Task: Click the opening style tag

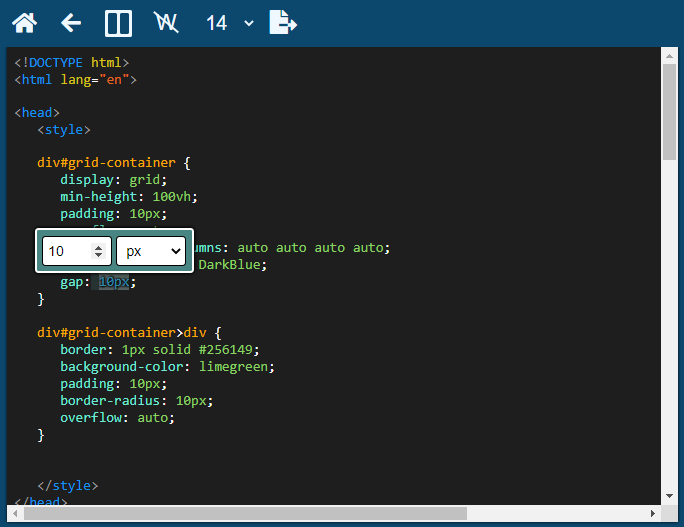Action: click(x=64, y=130)
